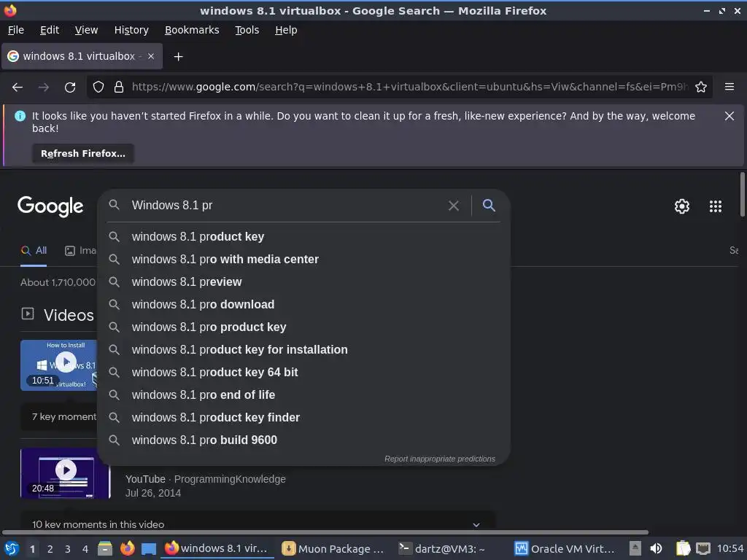The image size is (747, 560).
Task: Open file manager from taskbar launcher
Action: pos(105,548)
